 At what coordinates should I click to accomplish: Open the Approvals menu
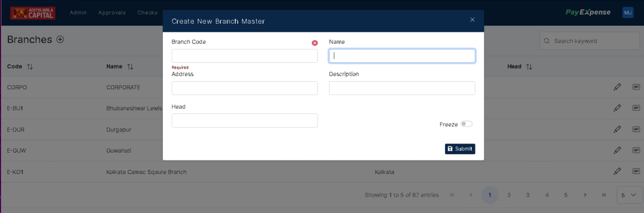[x=112, y=13]
